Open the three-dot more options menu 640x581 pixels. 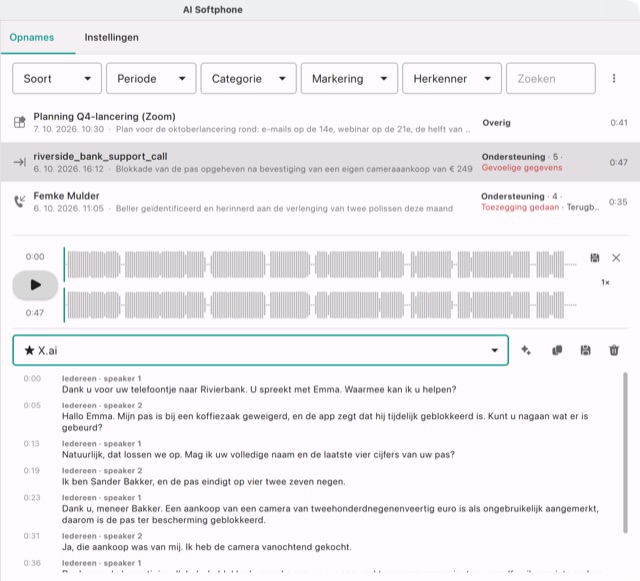(x=613, y=78)
